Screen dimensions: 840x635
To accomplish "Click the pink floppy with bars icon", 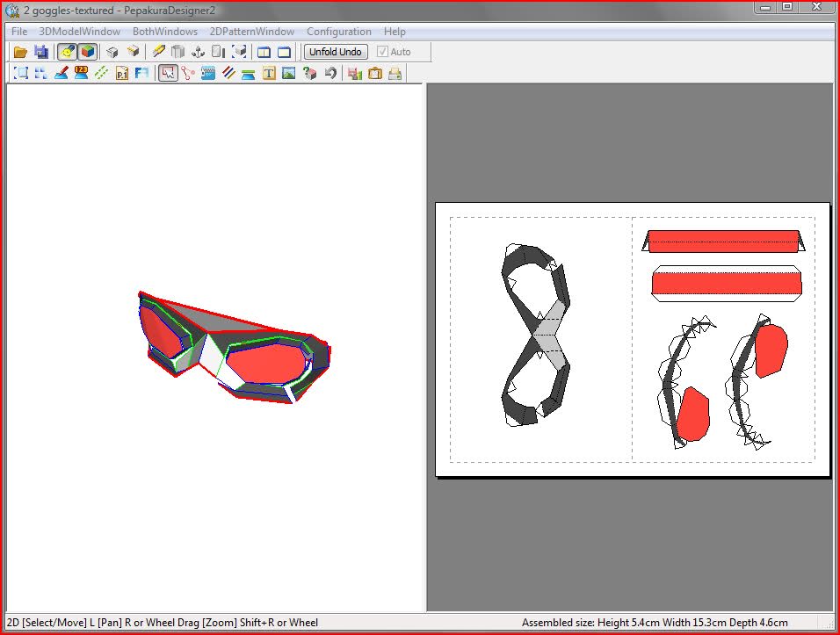I will tap(354, 73).
